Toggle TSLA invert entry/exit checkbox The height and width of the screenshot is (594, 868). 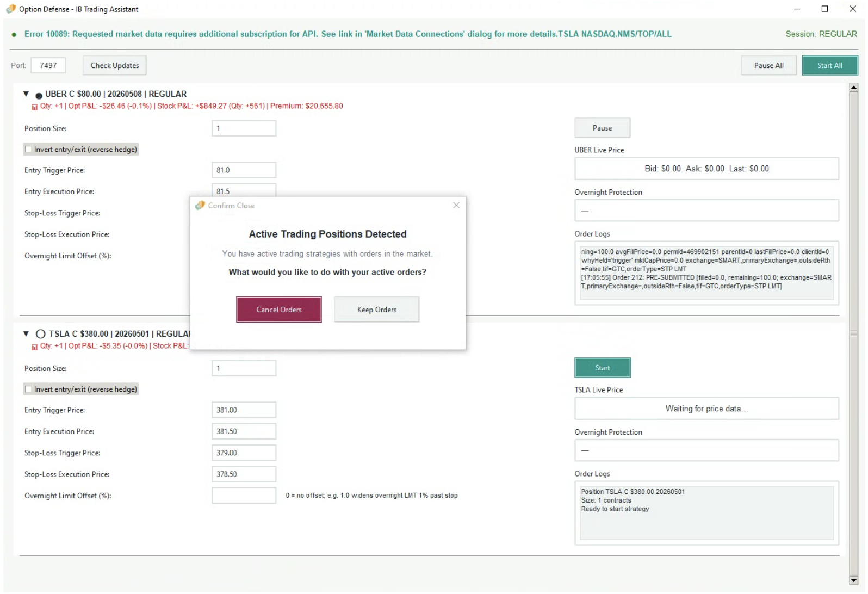(x=28, y=389)
